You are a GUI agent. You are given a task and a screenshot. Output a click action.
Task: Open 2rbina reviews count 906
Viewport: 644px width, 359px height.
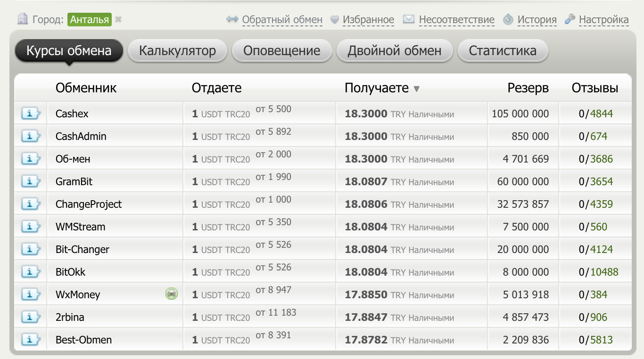tap(599, 317)
